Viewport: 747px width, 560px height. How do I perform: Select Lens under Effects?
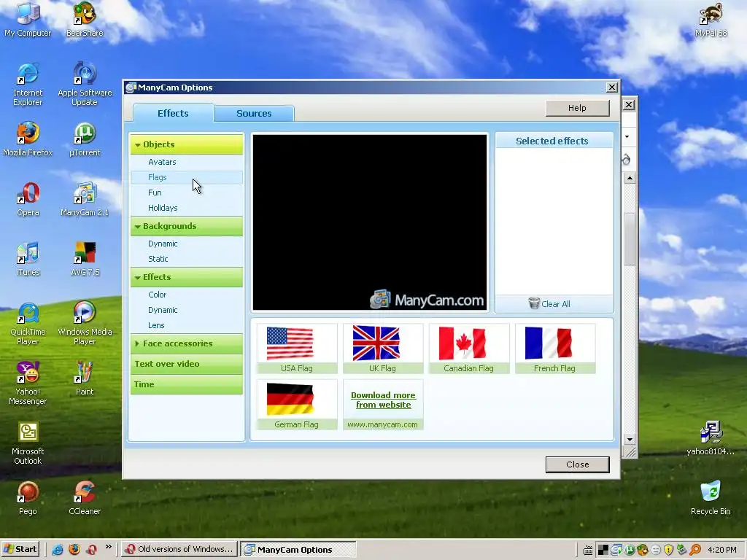pyautogui.click(x=186, y=324)
